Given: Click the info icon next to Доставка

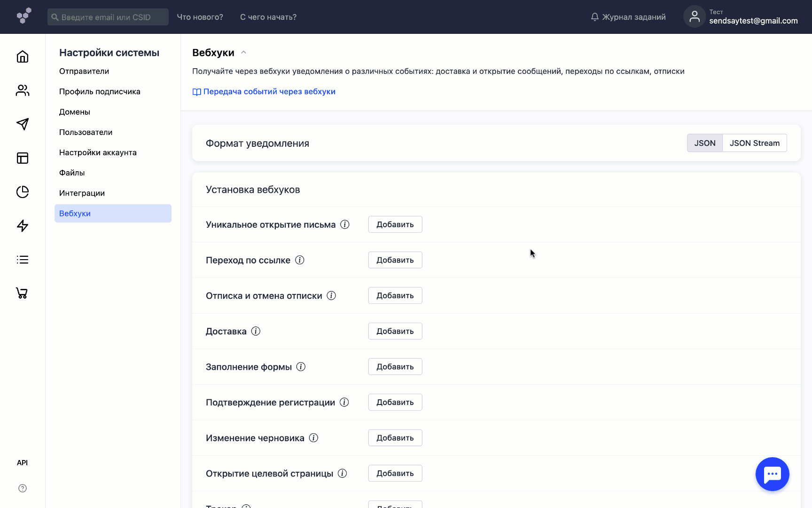Looking at the screenshot, I should (x=256, y=331).
